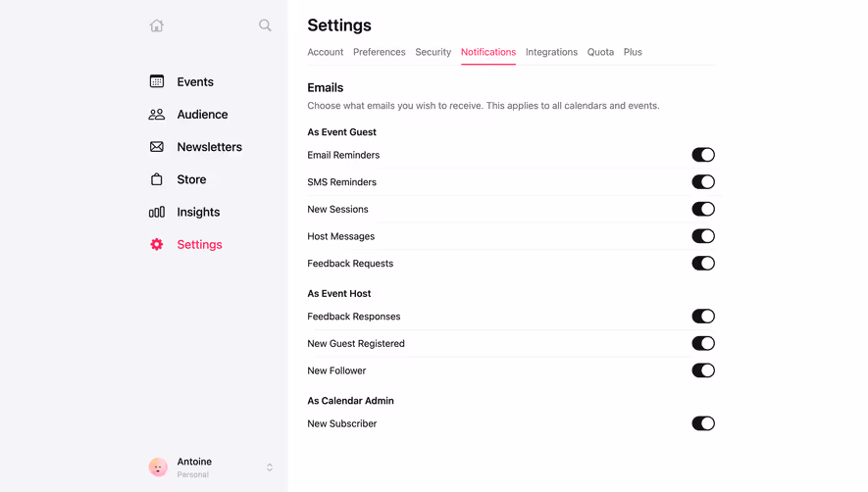
Task: Expand the account switcher chevrons
Action: click(270, 467)
